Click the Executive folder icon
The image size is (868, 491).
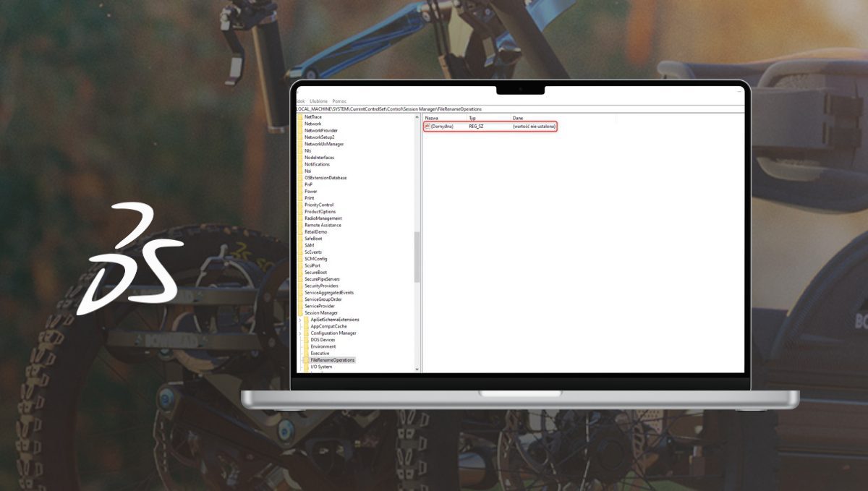(x=306, y=354)
